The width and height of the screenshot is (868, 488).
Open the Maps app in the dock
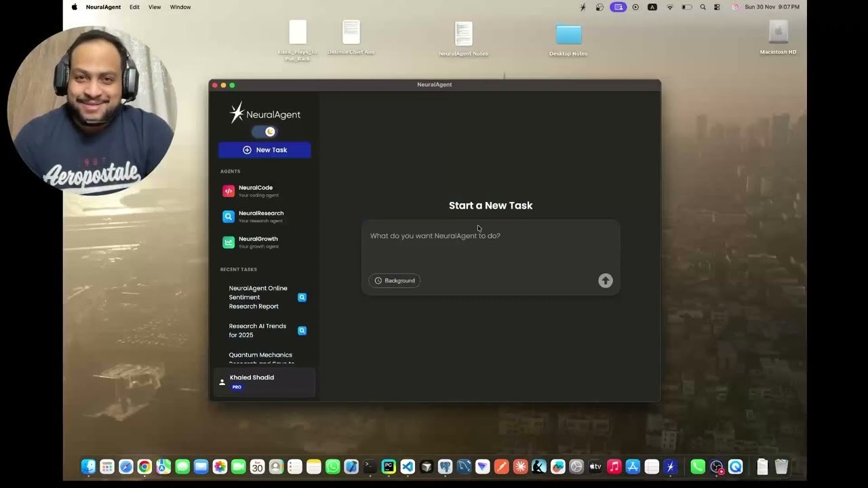[x=163, y=466]
